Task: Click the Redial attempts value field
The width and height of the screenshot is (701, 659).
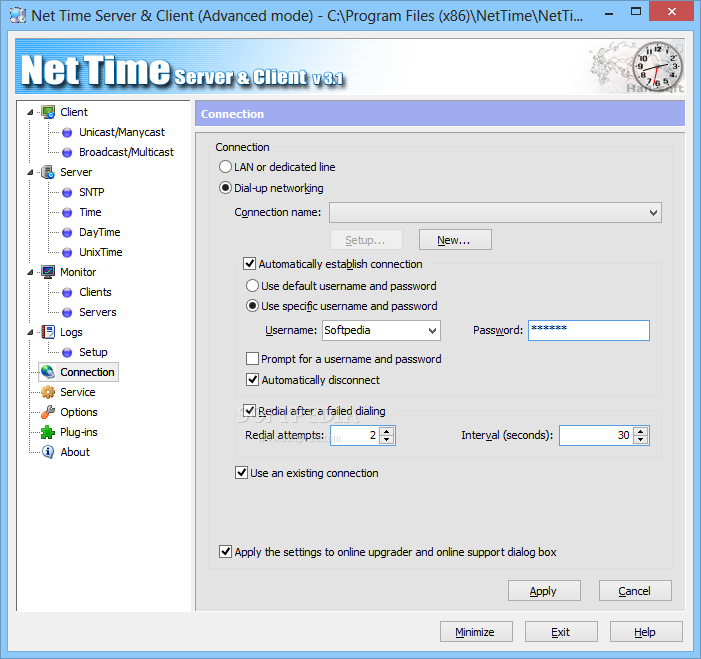Action: coord(355,435)
